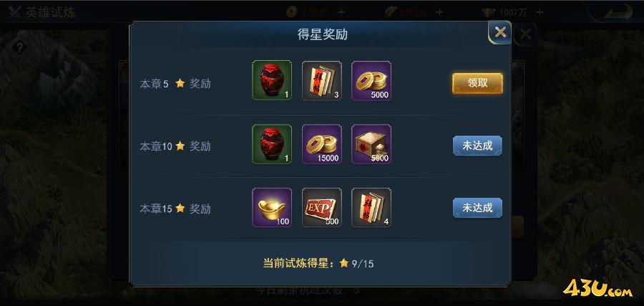Click 未达成 button for 15-star reward
Screen dimensions: 644x306
click(477, 208)
